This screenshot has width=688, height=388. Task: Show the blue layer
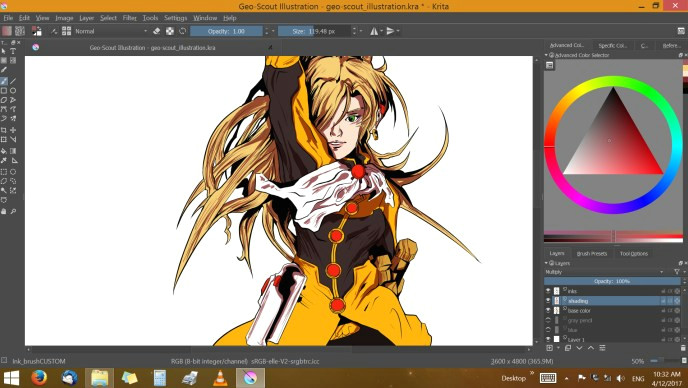click(548, 330)
